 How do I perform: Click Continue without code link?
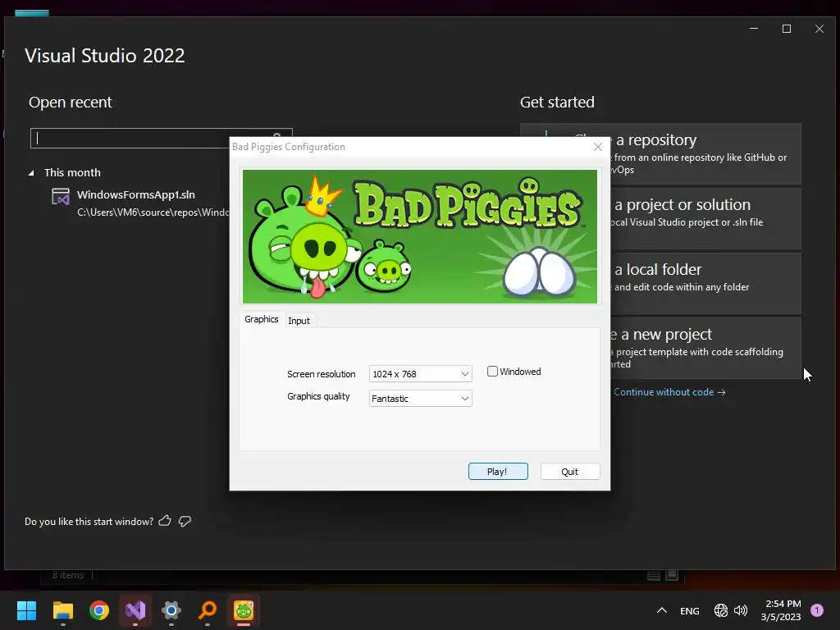[x=669, y=392]
